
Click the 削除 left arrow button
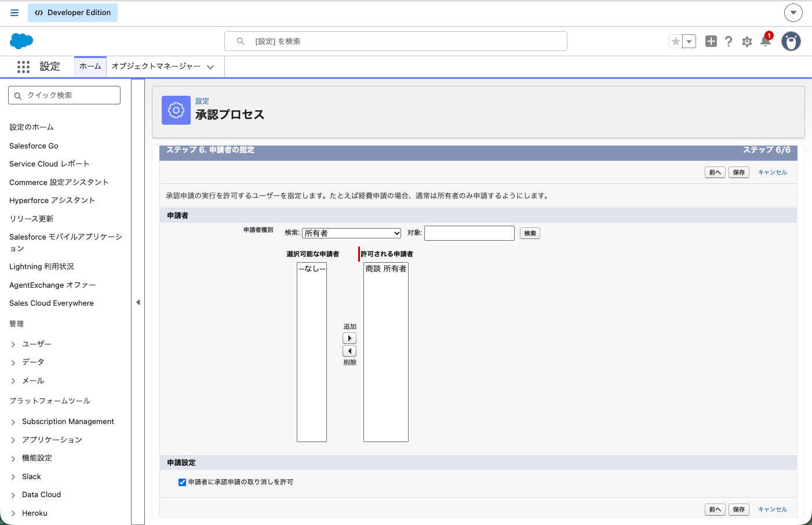pos(349,351)
